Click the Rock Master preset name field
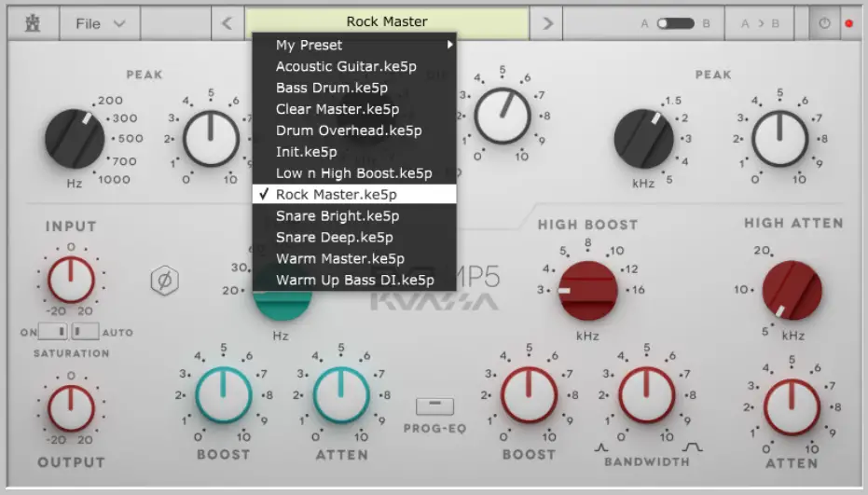Screen dimensions: 868x495 [x=386, y=21]
